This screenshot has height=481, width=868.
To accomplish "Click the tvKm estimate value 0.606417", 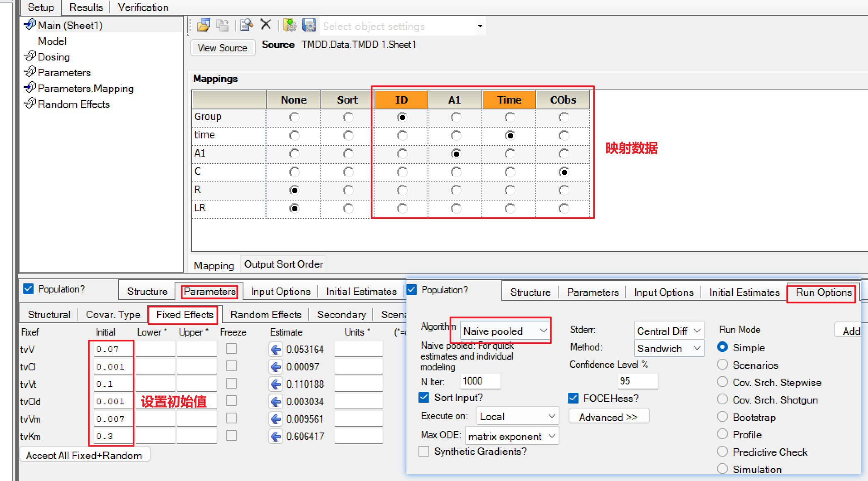I will click(x=305, y=437).
